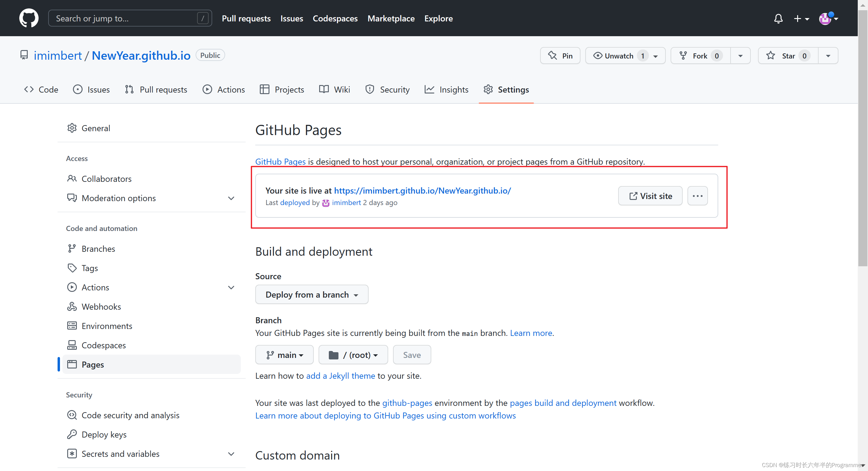
Task: Open the plus create-new menu
Action: pyautogui.click(x=801, y=18)
